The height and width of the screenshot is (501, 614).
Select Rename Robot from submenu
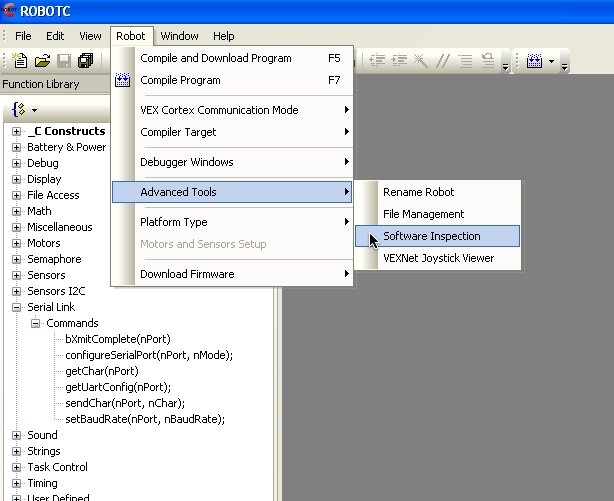[x=437, y=192]
